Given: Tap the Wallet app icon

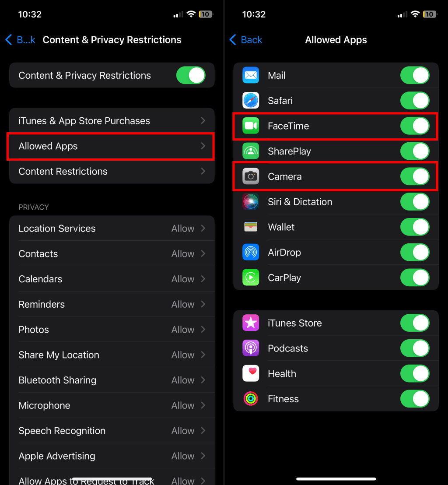Looking at the screenshot, I should (250, 227).
